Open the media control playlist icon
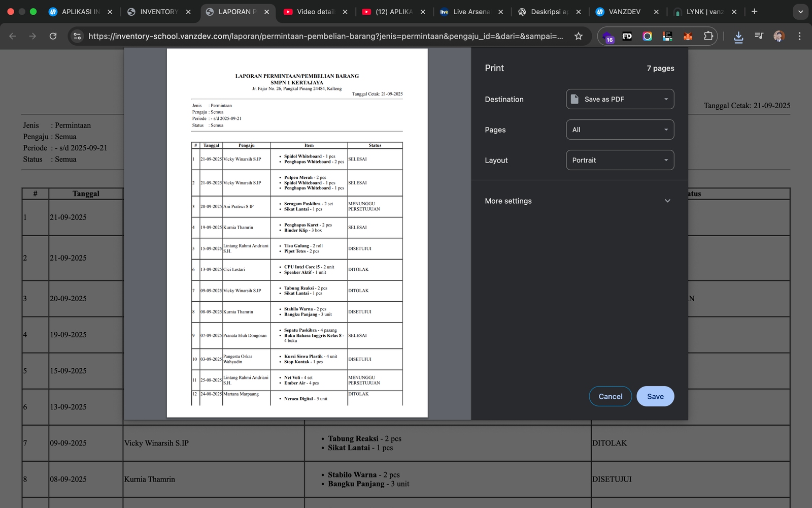 [x=759, y=36]
